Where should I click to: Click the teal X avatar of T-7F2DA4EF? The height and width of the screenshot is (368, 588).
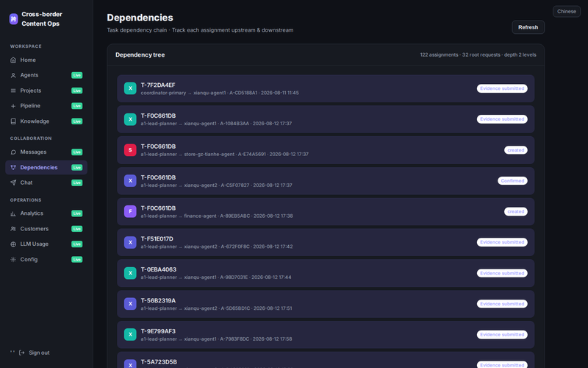tap(130, 88)
